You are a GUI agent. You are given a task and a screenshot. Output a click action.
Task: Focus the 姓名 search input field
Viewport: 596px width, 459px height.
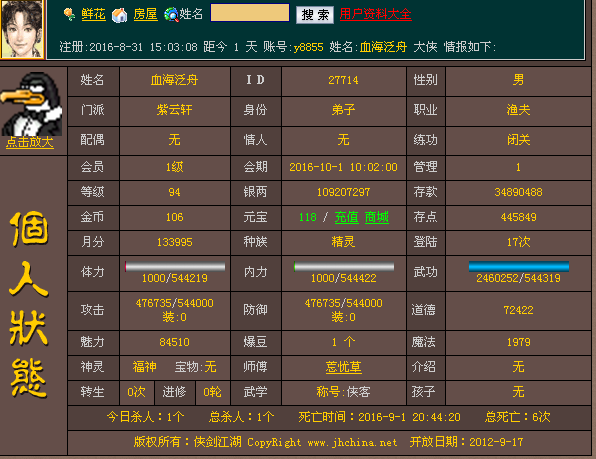[250, 13]
